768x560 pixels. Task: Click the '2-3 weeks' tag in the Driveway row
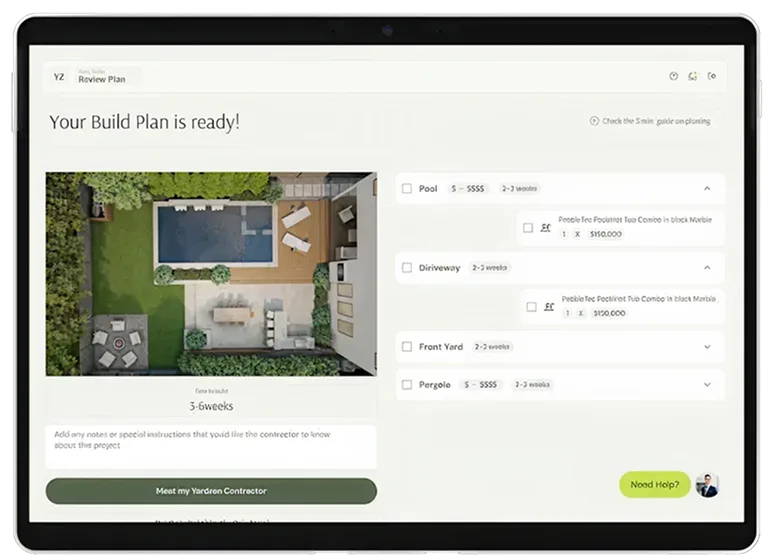[x=490, y=268]
